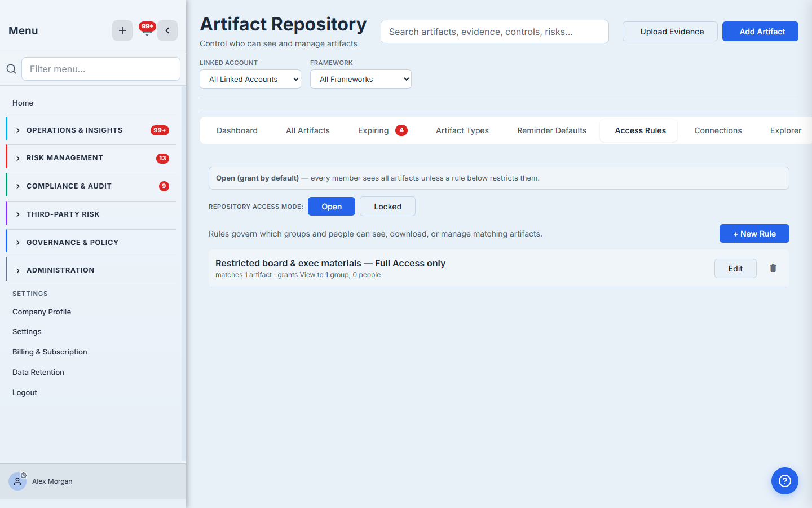Click the Operations & Insights 99+ badge

(x=160, y=130)
